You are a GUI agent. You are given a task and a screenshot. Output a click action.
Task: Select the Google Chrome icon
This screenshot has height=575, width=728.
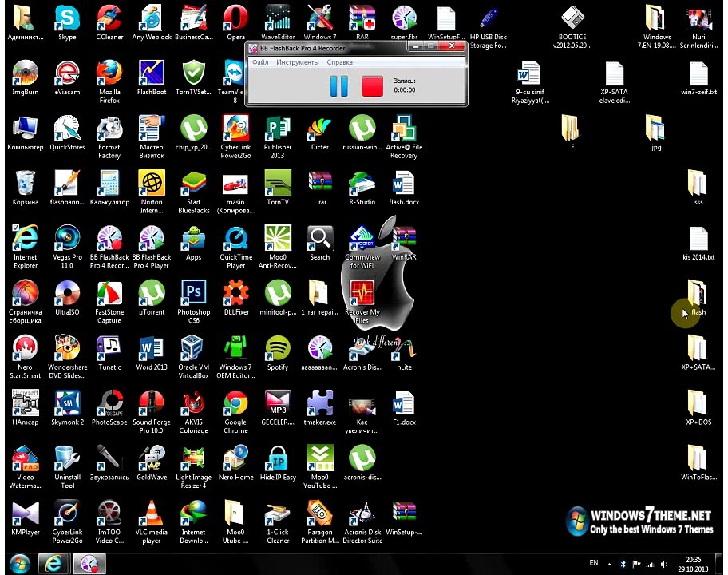[x=235, y=411]
